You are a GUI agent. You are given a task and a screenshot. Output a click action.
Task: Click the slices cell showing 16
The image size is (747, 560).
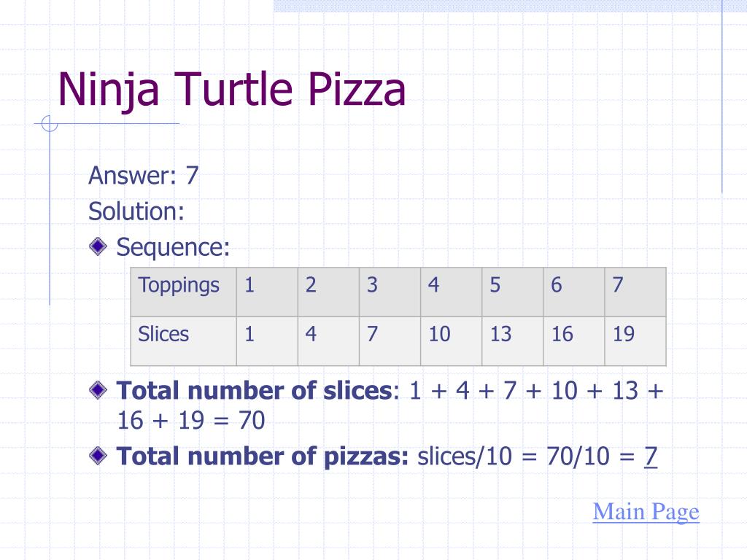[x=574, y=341]
